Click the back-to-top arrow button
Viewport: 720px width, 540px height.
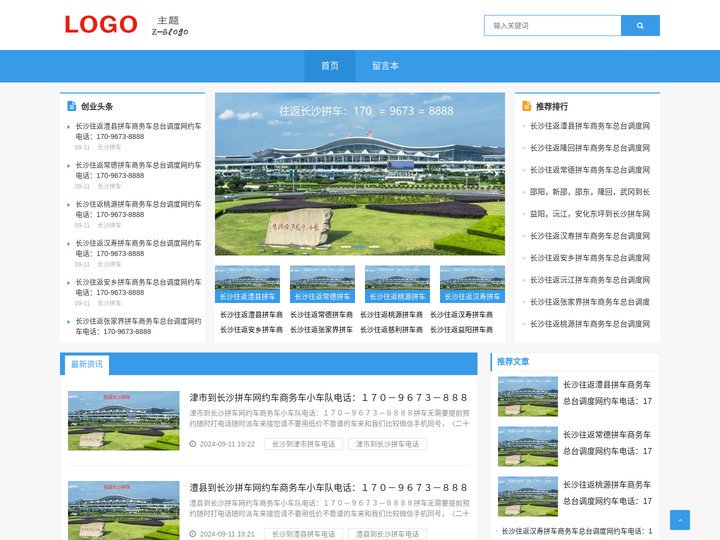679,520
